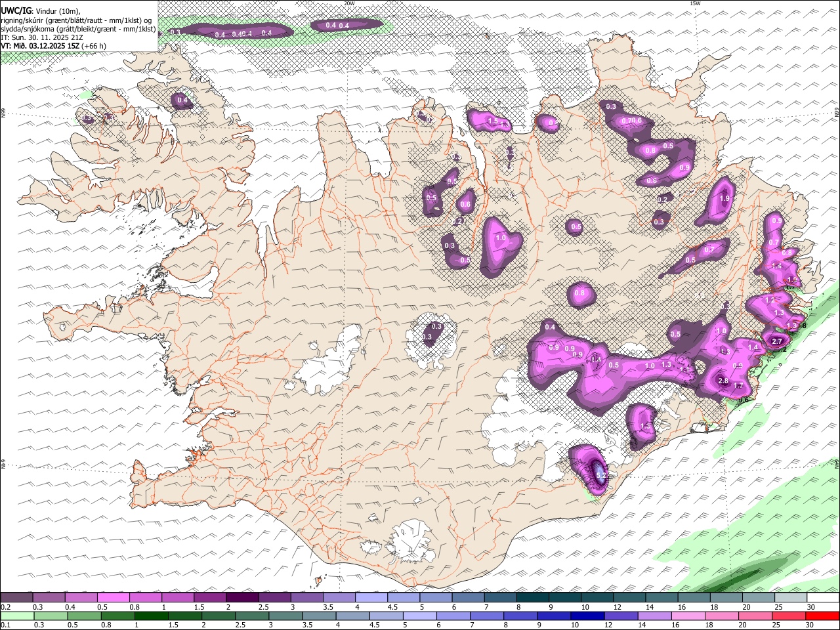Click the 1.7 value label beside the 2.8 label
Viewport: 840px width, 630px height.
(738, 386)
